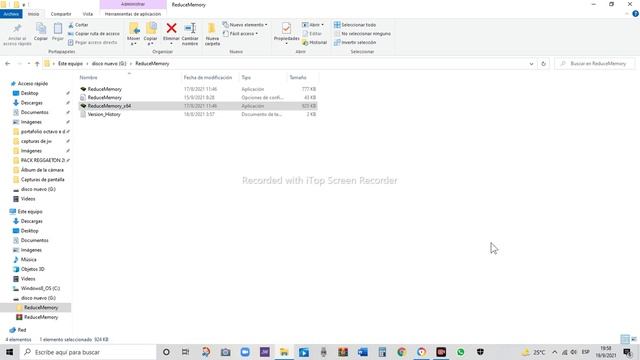
Task: Open Descargas under Acceso rápido
Action: point(31,103)
